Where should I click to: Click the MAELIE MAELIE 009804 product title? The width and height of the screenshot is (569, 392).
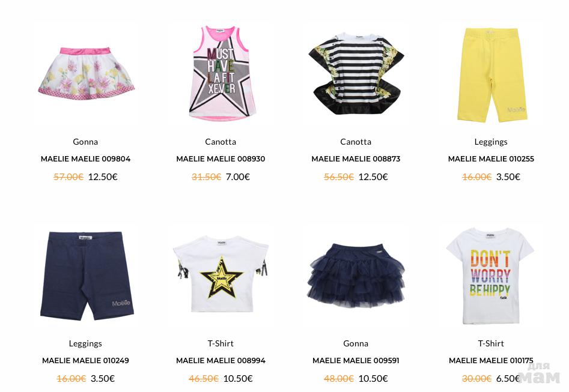pos(86,159)
